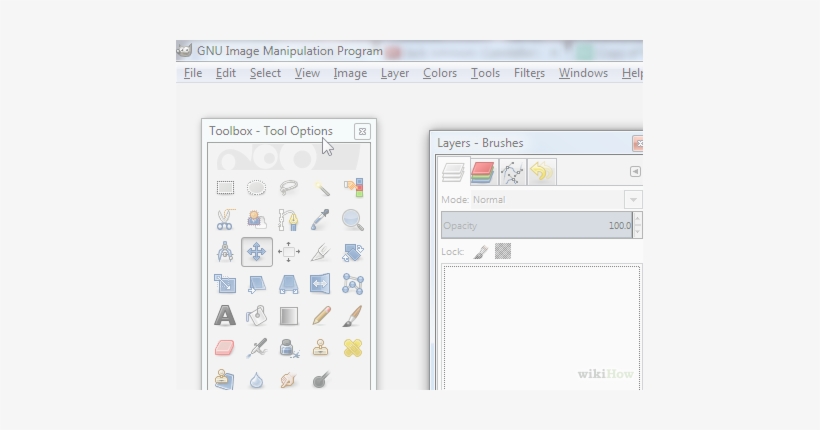Switch to the Paths tab

pos(512,172)
